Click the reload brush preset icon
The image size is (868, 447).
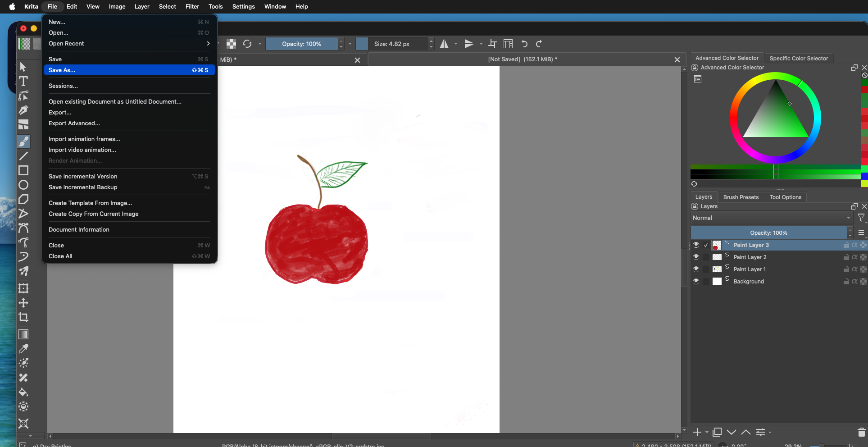(x=247, y=44)
